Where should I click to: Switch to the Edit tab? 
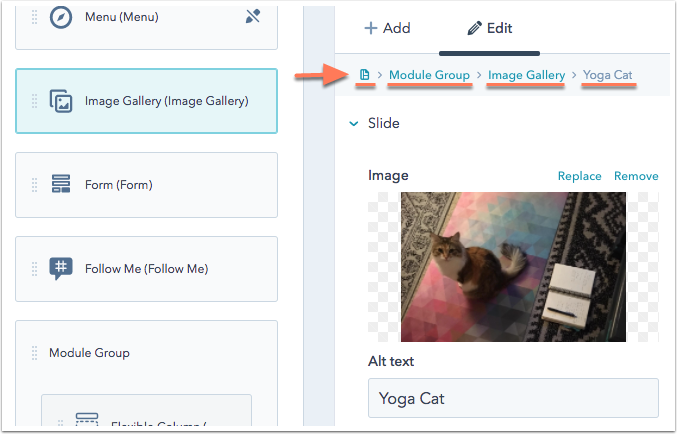(x=489, y=28)
